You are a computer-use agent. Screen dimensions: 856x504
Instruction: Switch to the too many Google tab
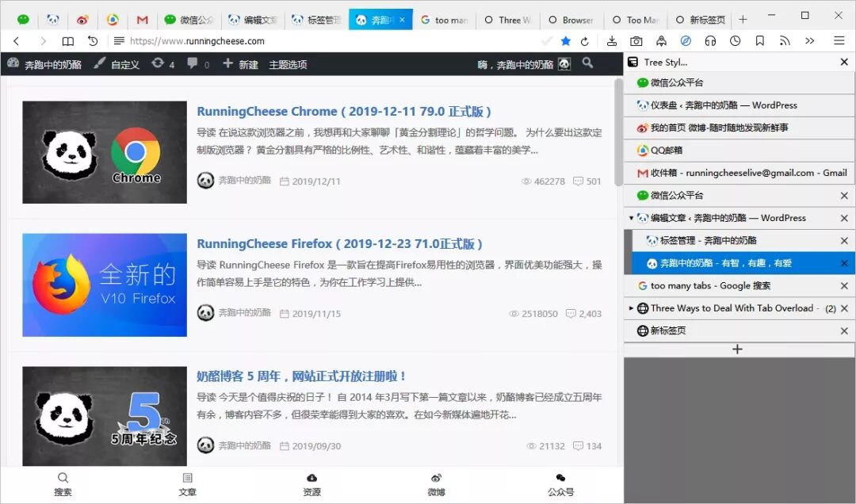(445, 20)
